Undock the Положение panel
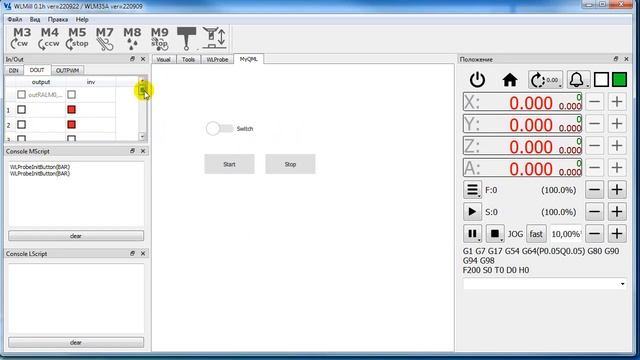Image resolution: width=640 pixels, height=360 pixels. (616, 59)
